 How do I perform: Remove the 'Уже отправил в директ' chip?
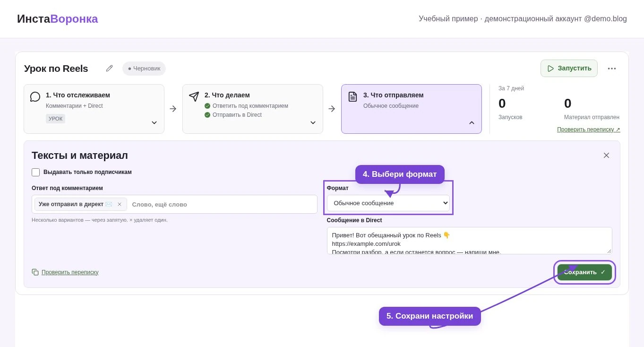pos(120,204)
